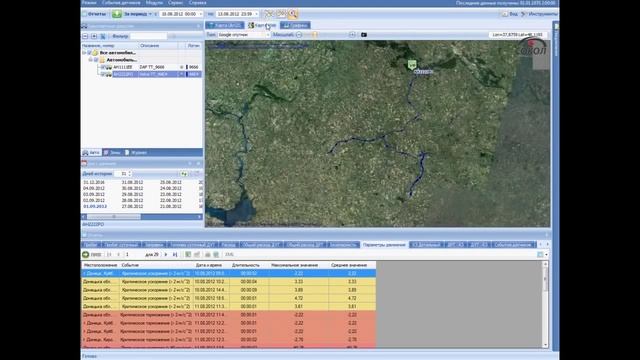Zoom in with the Масштаб plus icon
The image size is (640, 360).
[x=352, y=35]
